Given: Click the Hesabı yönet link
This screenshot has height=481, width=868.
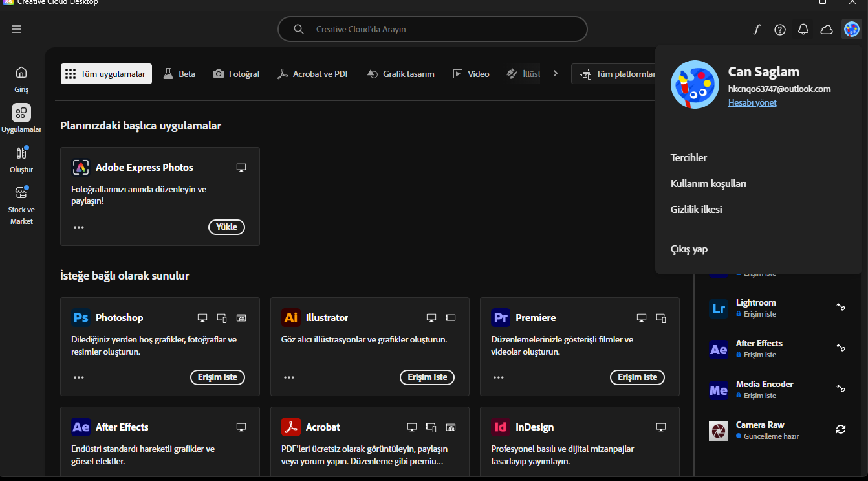Looking at the screenshot, I should (752, 102).
